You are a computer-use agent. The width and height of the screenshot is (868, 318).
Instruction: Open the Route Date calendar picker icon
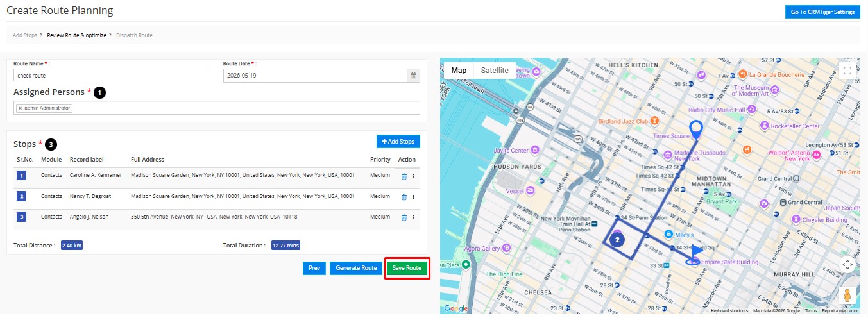coord(414,76)
